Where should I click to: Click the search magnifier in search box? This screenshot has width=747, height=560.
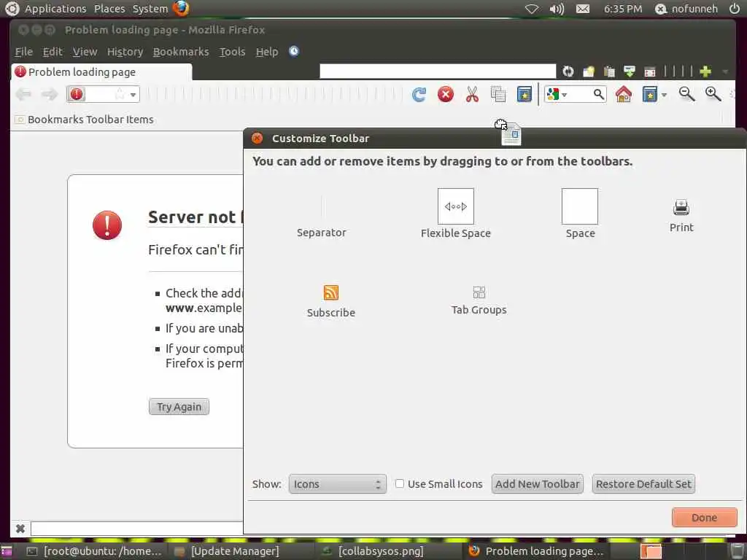coord(599,94)
